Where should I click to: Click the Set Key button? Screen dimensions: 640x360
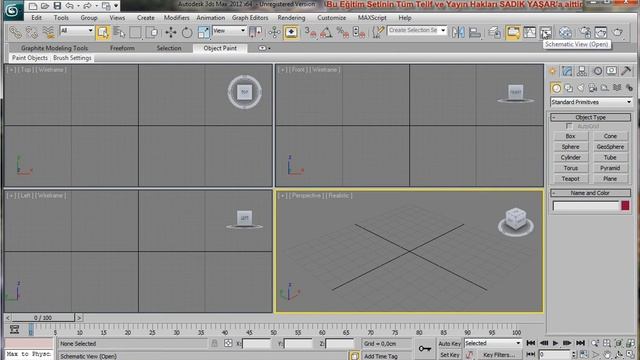(450, 355)
